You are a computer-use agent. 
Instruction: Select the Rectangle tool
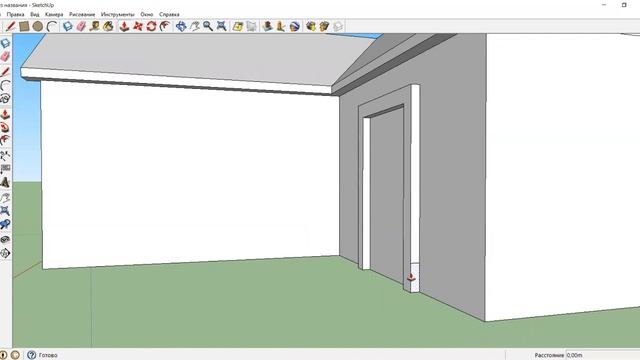click(24, 27)
